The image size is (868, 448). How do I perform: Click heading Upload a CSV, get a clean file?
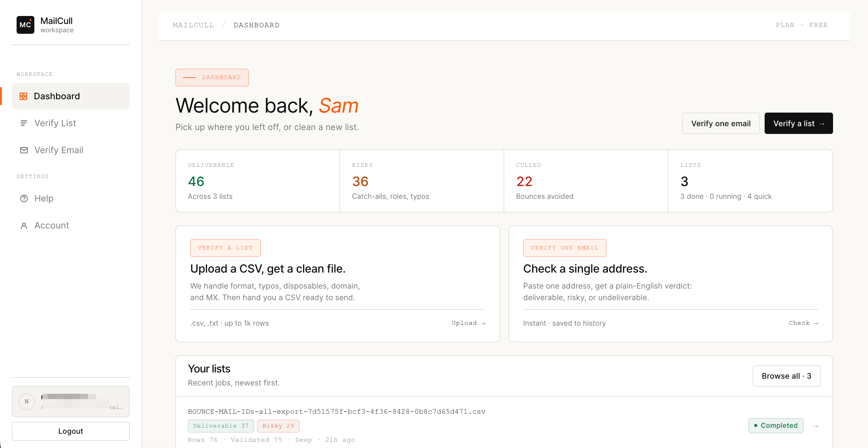268,269
